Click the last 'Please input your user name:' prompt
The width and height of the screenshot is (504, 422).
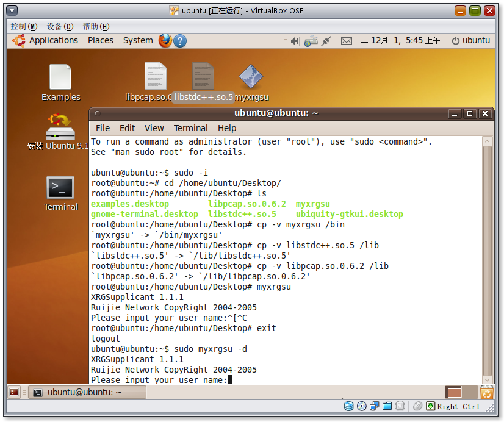(x=159, y=381)
